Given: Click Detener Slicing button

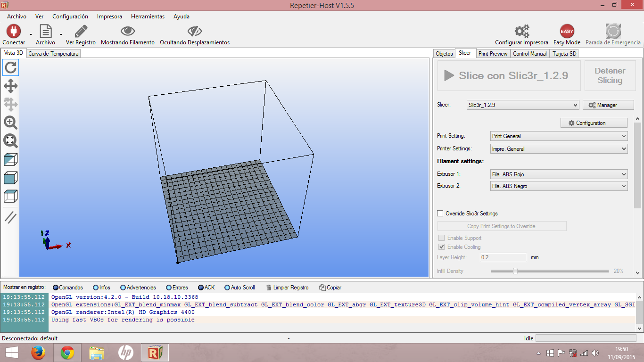Looking at the screenshot, I should [x=610, y=75].
